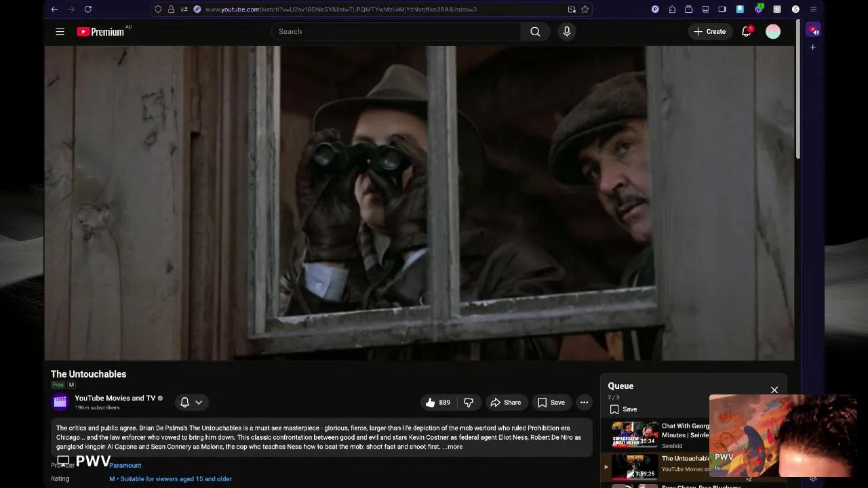Play Chat With George queue thumbnail

[x=635, y=434]
